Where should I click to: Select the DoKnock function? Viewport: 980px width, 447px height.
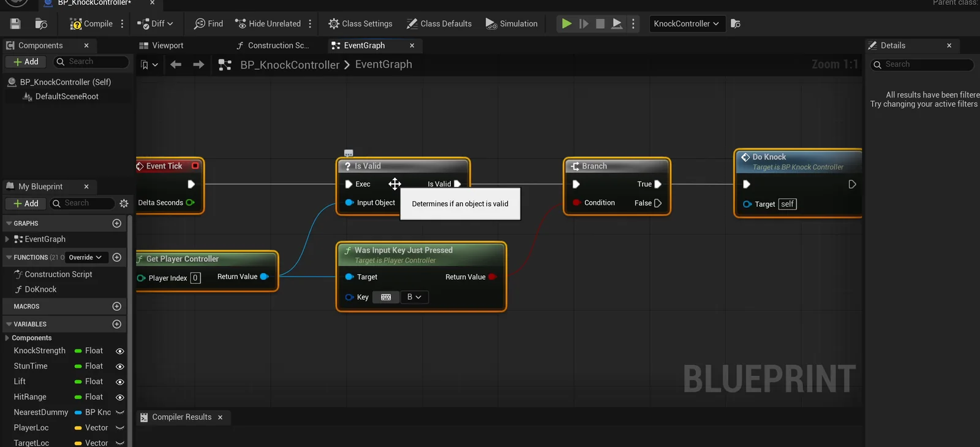pos(40,289)
